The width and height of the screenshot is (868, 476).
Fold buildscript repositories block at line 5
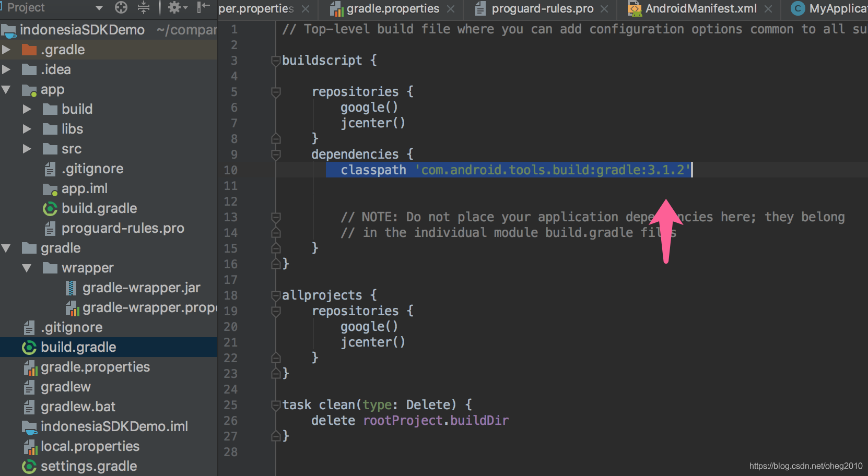[x=276, y=92]
